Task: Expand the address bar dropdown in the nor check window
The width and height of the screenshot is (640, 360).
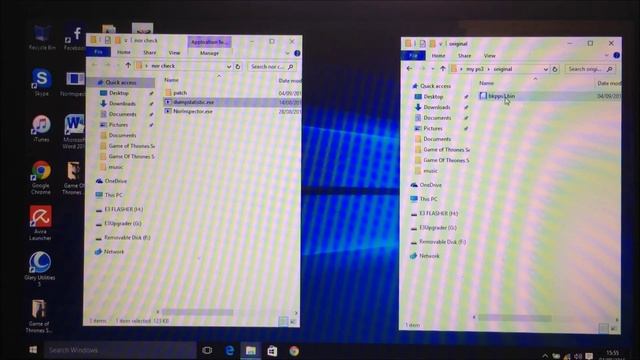Action: [x=229, y=67]
